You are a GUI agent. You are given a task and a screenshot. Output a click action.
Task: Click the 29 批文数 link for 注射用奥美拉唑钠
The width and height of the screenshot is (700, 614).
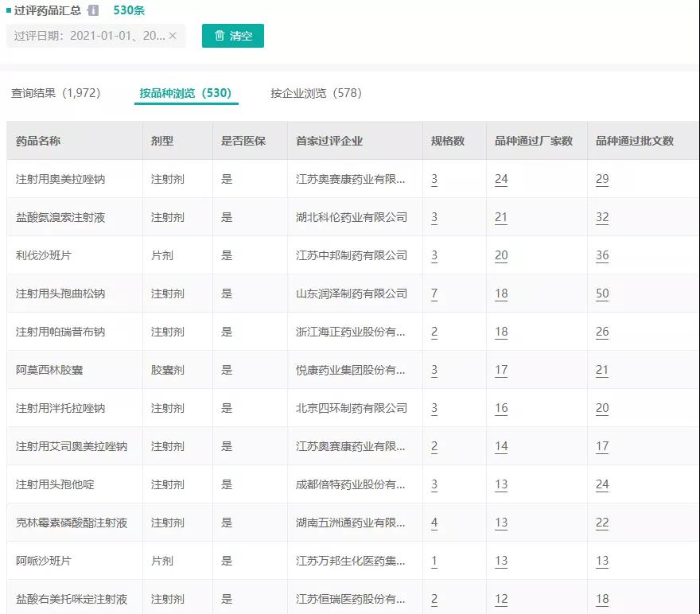(x=602, y=179)
